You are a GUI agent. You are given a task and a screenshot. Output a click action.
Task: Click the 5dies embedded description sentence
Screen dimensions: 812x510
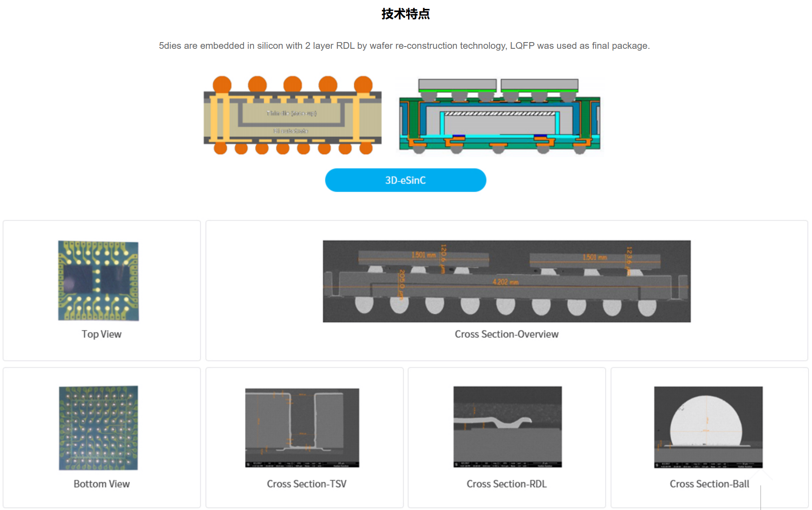click(x=404, y=46)
